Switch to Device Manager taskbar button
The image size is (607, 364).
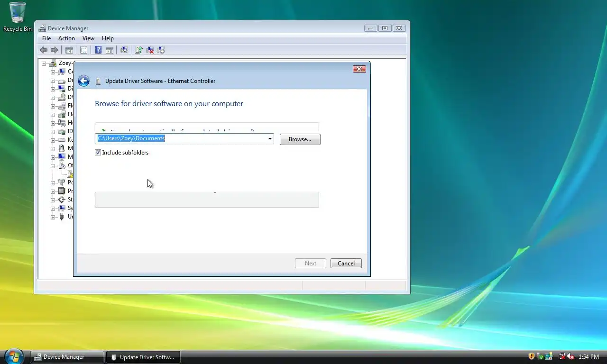pyautogui.click(x=67, y=357)
